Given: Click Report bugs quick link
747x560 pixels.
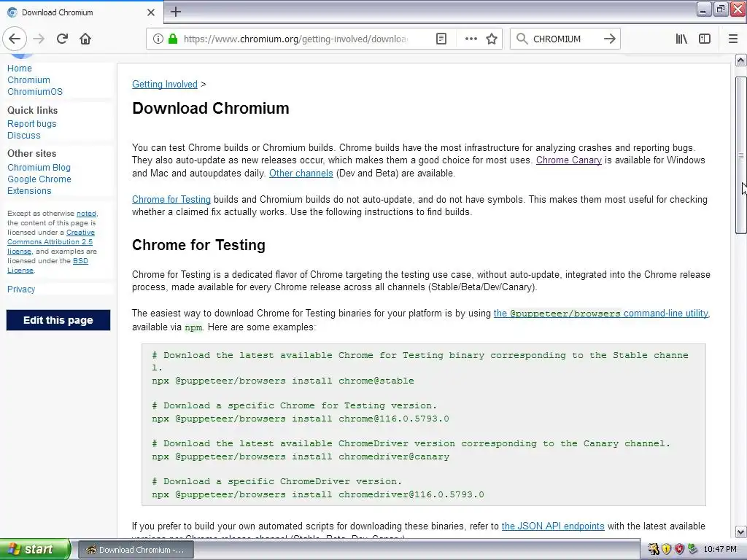Looking at the screenshot, I should (32, 124).
